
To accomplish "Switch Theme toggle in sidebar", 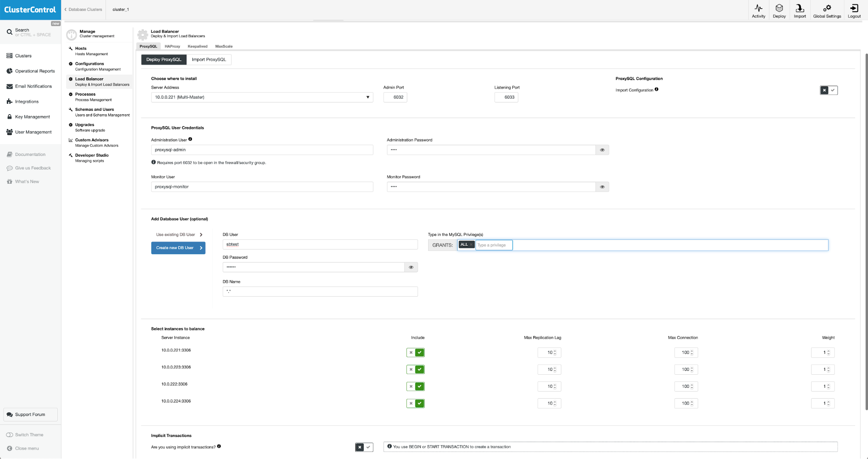I will point(10,435).
